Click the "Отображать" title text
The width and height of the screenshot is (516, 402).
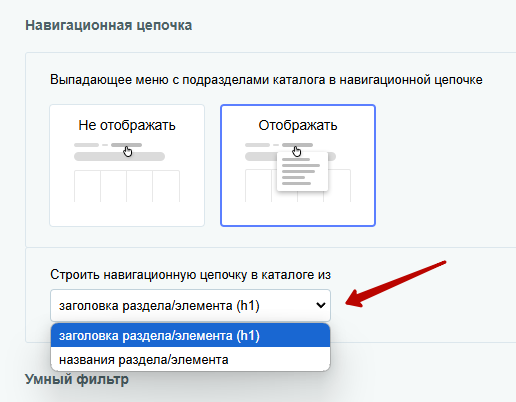pos(298,125)
